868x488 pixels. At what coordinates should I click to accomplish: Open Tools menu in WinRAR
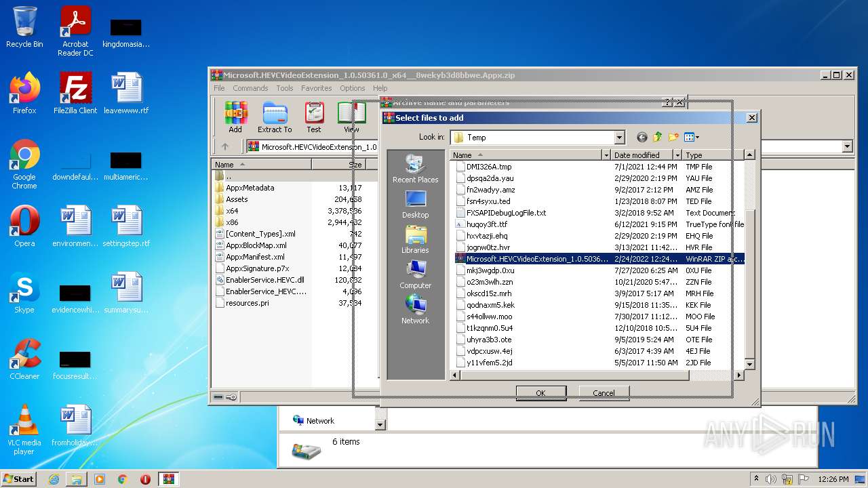(285, 88)
